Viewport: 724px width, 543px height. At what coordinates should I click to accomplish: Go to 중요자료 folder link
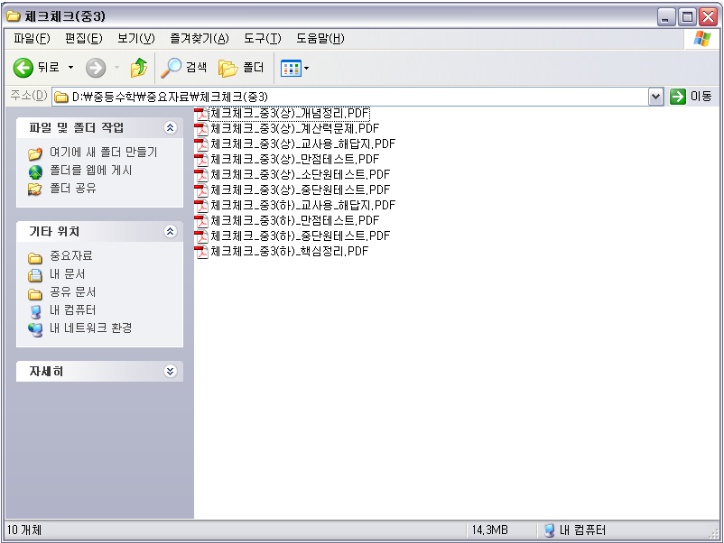[x=71, y=256]
